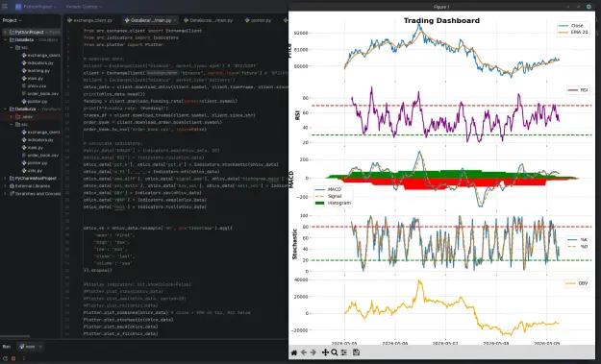
Task: Save the figure with the floppy disk icon
Action: coord(356,352)
